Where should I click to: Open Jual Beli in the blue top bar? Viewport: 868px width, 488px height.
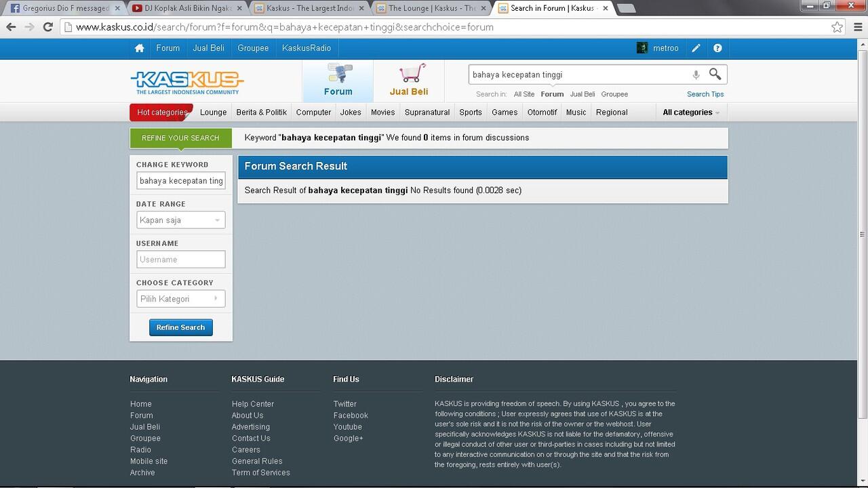click(x=208, y=48)
